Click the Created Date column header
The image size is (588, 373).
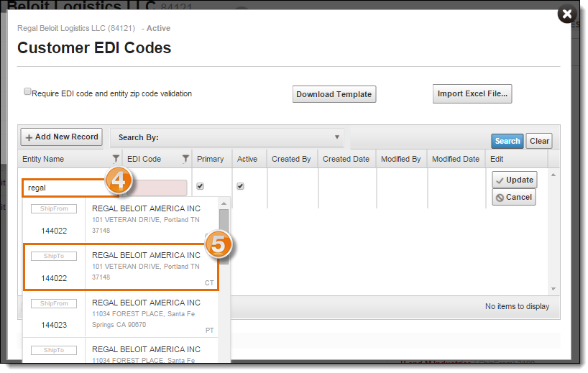[346, 159]
